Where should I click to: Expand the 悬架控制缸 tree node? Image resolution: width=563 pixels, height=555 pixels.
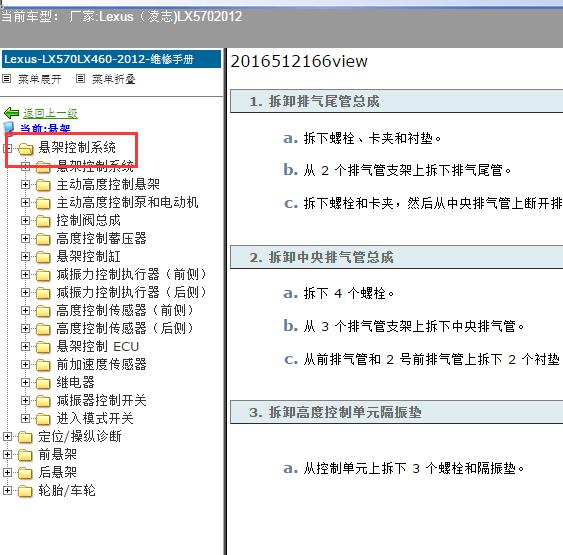click(x=25, y=256)
